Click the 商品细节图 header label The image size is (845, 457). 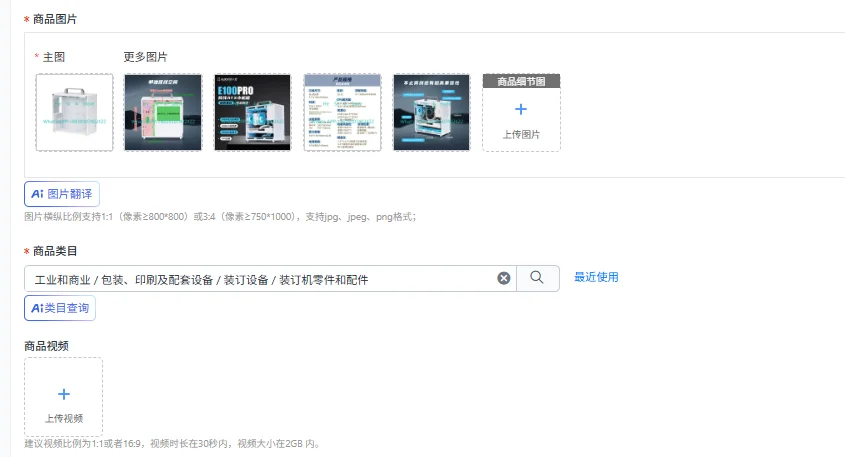[x=521, y=81]
